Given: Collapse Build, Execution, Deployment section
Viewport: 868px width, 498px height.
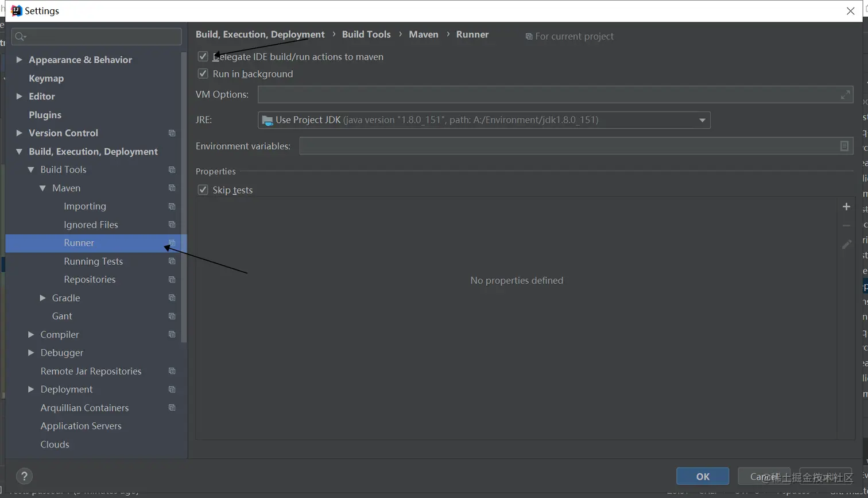Looking at the screenshot, I should point(19,152).
